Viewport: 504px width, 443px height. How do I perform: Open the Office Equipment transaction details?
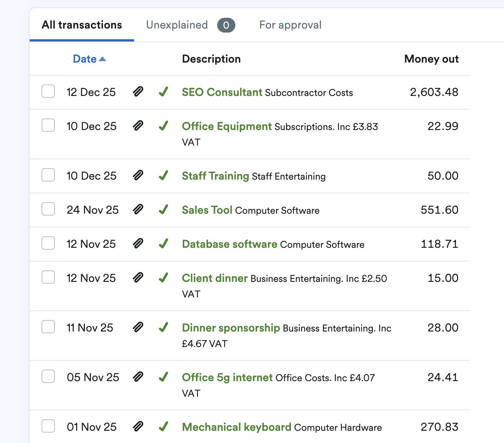click(x=226, y=126)
